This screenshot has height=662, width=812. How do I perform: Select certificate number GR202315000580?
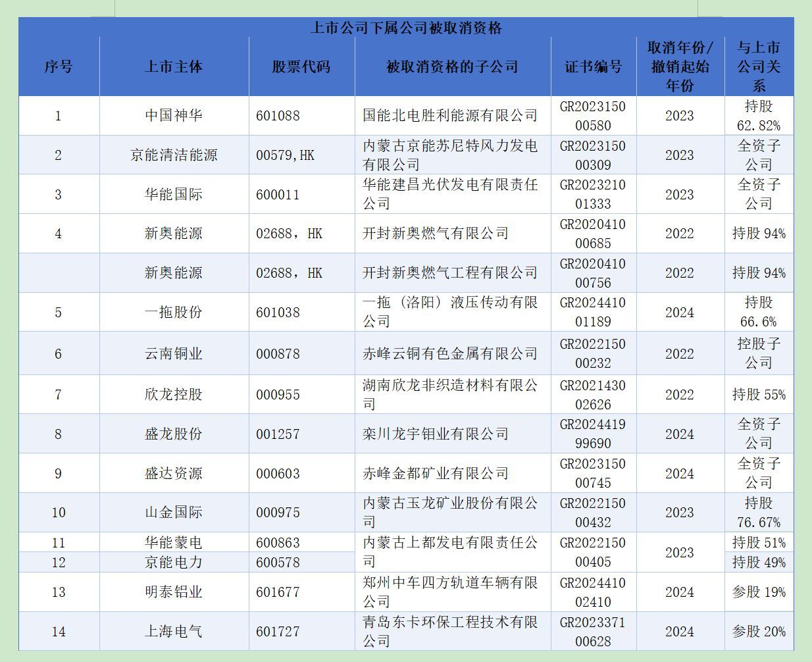pos(594,116)
